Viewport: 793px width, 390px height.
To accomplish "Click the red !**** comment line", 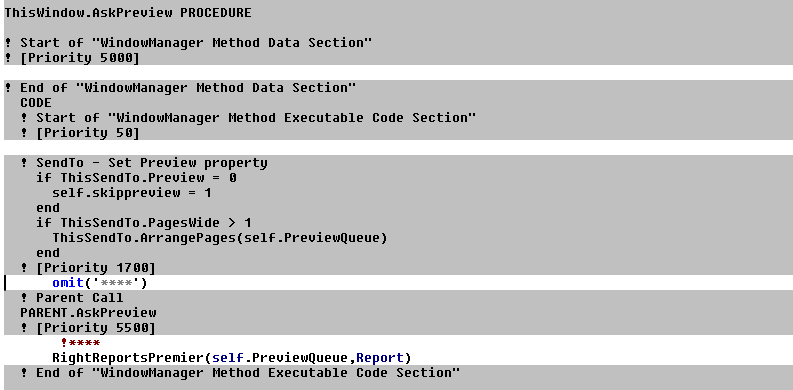I will tap(80, 342).
